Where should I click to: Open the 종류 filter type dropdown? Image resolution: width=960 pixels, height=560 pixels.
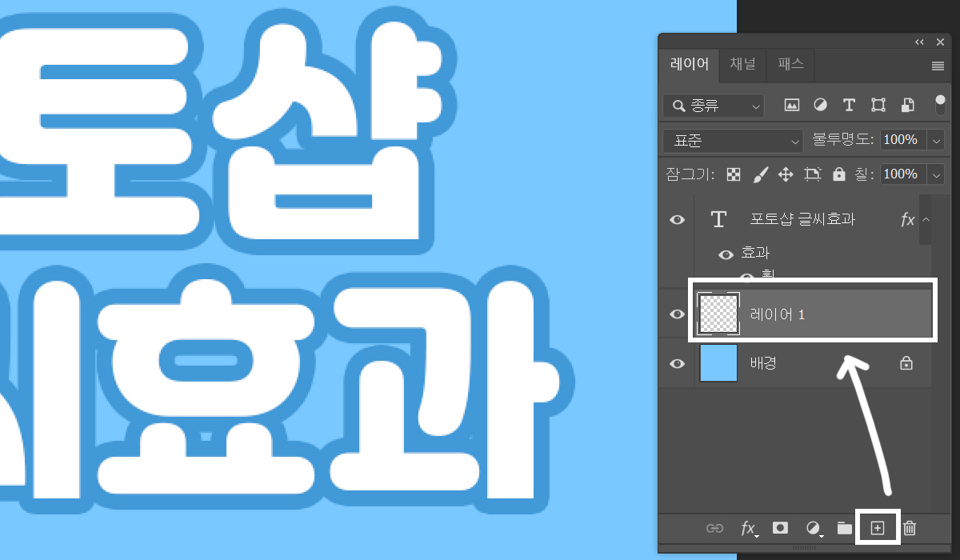(714, 105)
